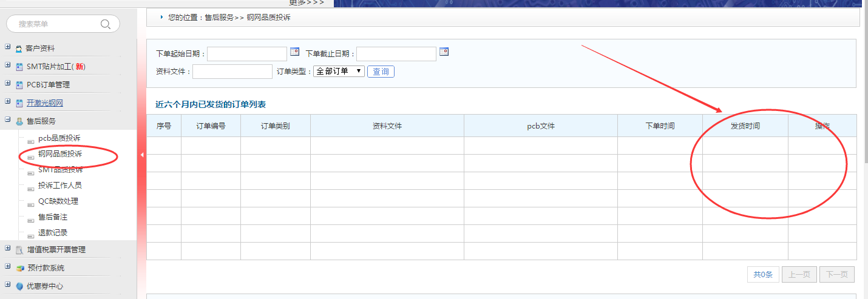The height and width of the screenshot is (299, 868).
Task: Click the 增值税票开票管理 document icon
Action: [x=19, y=250]
